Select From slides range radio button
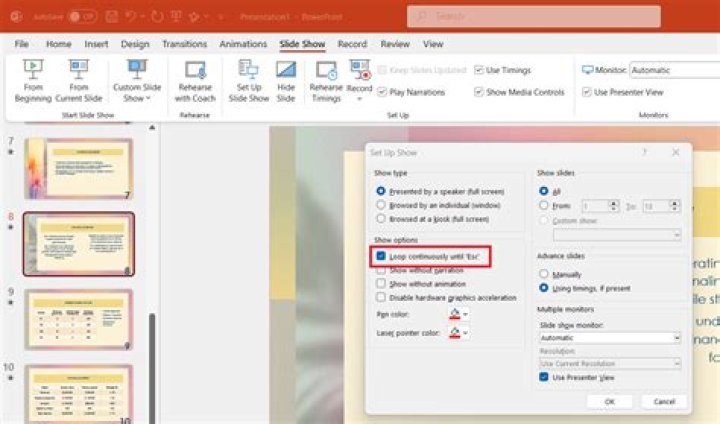 pyautogui.click(x=544, y=205)
